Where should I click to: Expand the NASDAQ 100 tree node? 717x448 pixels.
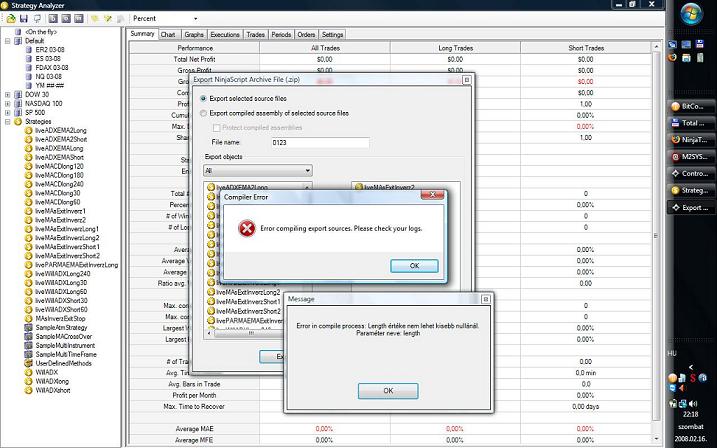pos(7,104)
